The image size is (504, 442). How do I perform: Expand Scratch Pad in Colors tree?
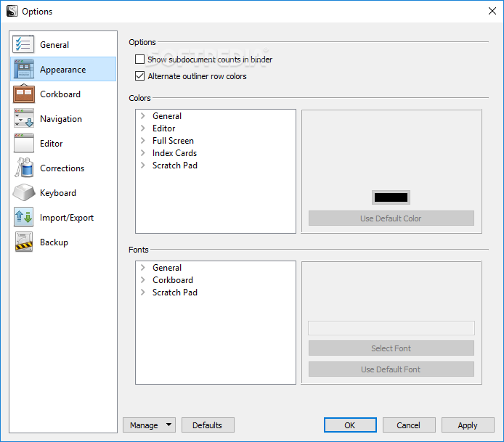pos(143,165)
